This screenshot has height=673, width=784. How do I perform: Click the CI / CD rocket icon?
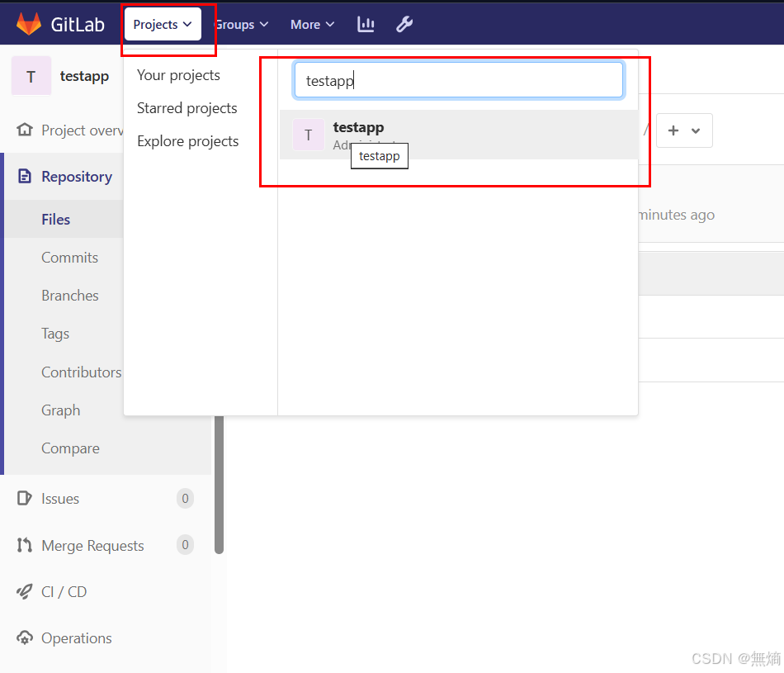[25, 591]
